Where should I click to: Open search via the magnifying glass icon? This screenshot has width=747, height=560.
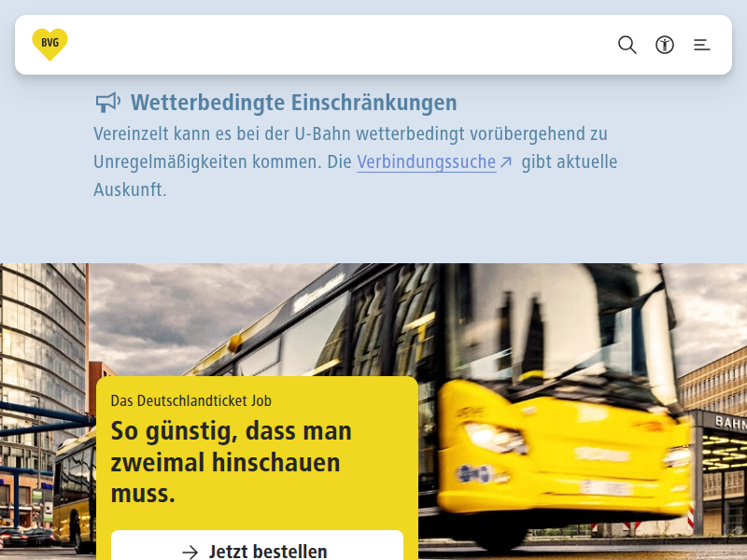[x=627, y=45]
